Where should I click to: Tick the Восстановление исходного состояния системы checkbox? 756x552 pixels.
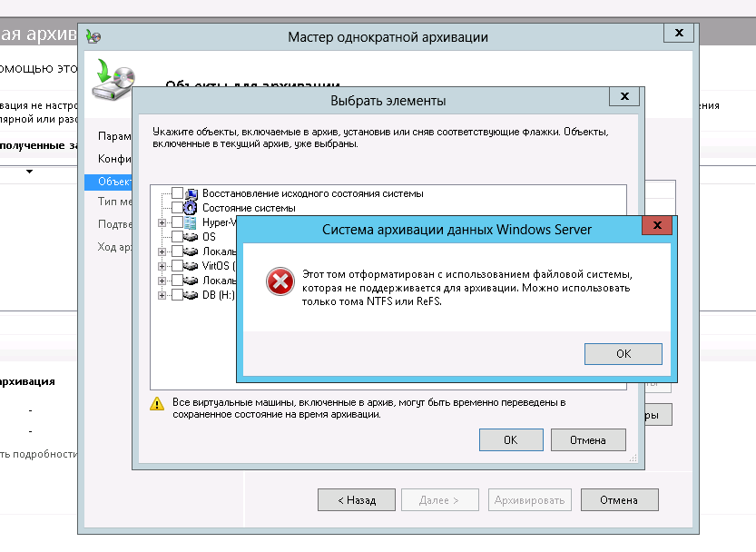point(177,193)
